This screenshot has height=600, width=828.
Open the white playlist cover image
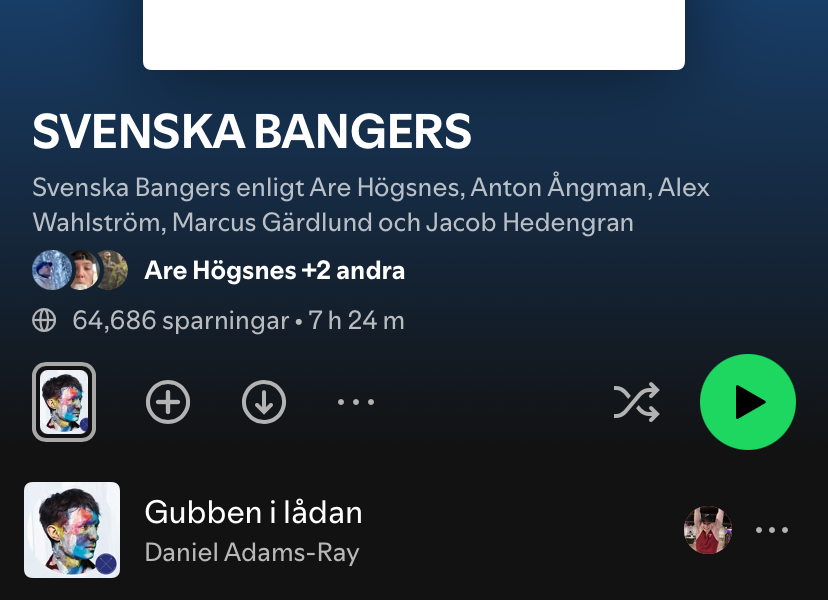(x=414, y=35)
